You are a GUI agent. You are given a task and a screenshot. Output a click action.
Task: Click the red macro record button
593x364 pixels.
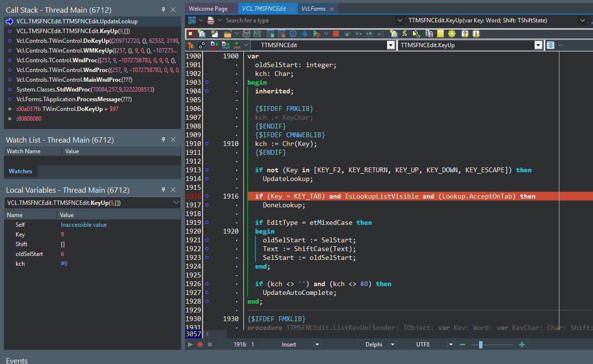200,345
